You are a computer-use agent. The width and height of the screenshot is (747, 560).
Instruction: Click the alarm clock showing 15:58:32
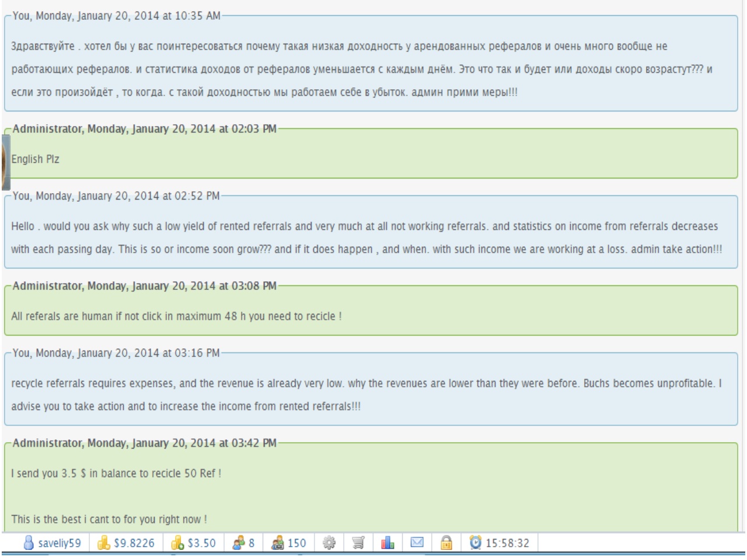(x=476, y=543)
